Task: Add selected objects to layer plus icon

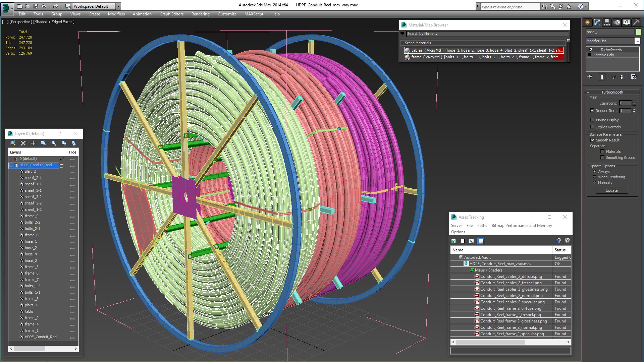Action: [33, 143]
